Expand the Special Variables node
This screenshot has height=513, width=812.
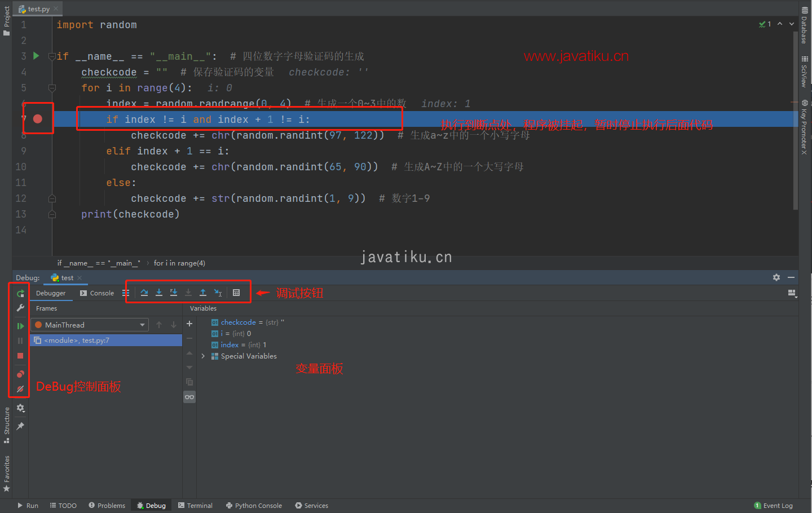click(203, 356)
